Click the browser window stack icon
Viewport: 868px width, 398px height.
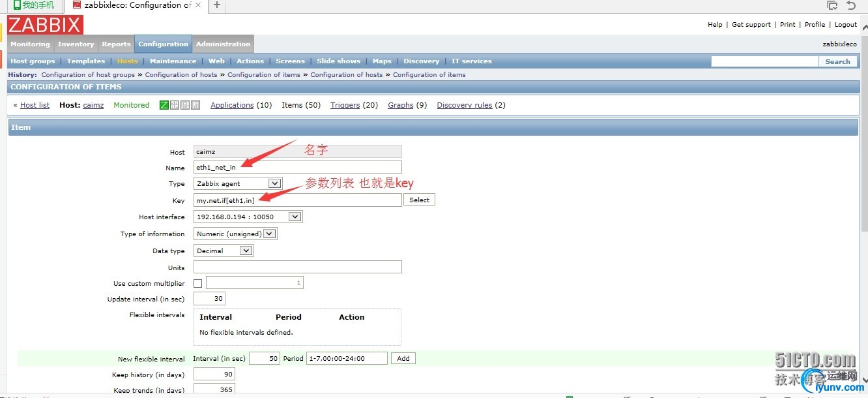pyautogui.click(x=832, y=5)
